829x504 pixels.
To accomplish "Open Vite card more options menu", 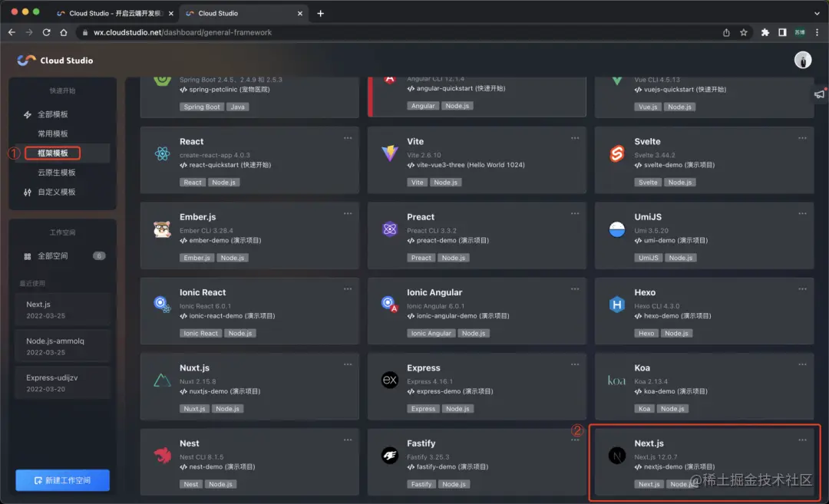I will 575,138.
